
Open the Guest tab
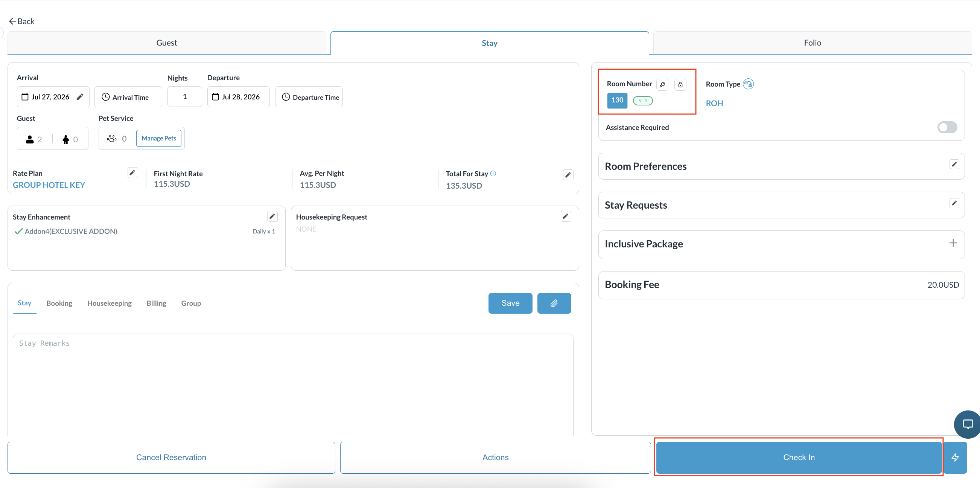click(167, 43)
